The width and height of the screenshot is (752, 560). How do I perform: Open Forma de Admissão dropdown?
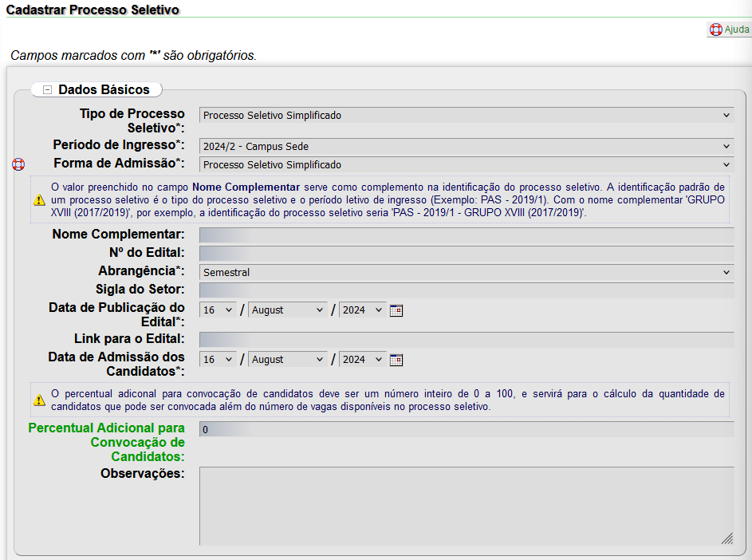(466, 165)
